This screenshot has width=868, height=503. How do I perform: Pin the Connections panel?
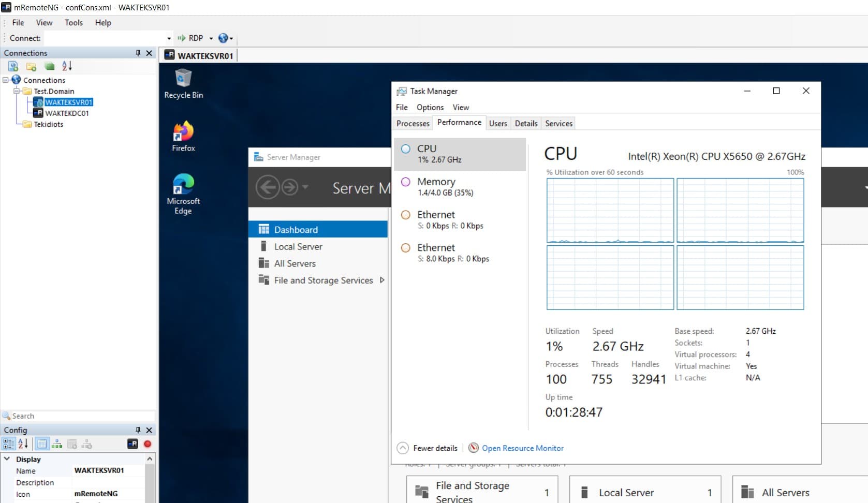[138, 53]
